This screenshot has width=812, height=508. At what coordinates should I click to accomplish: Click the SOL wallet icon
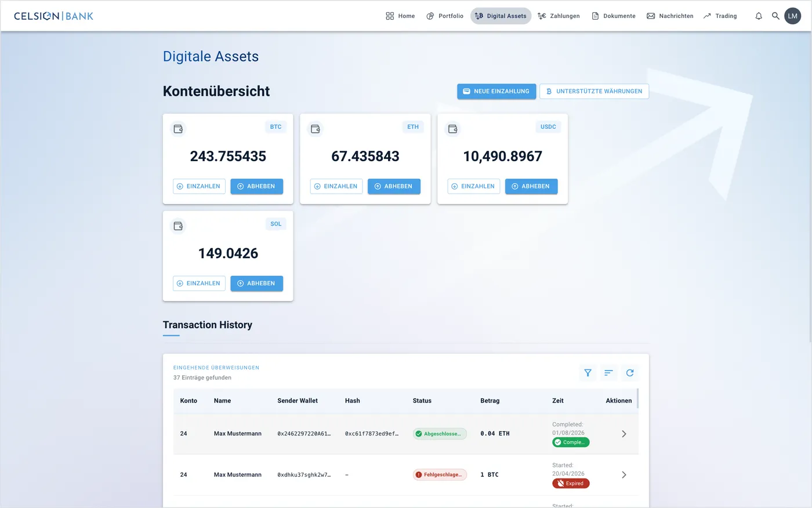(x=178, y=226)
